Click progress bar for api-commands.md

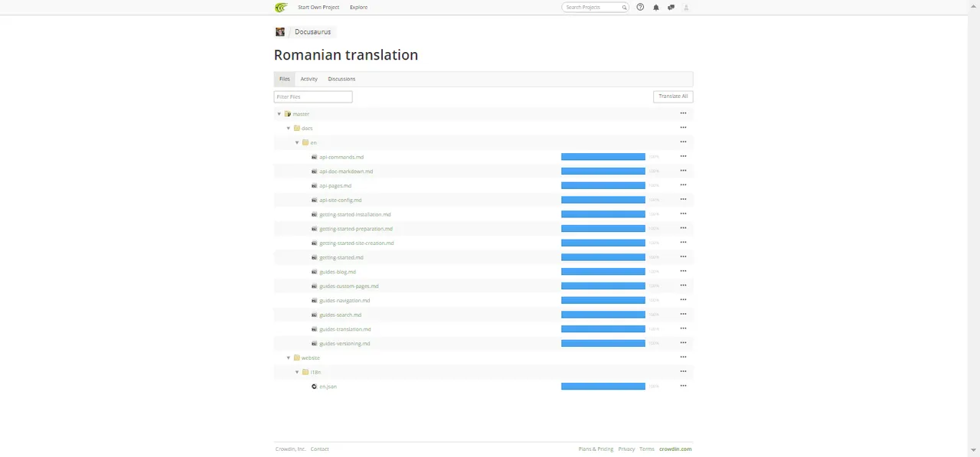point(603,156)
